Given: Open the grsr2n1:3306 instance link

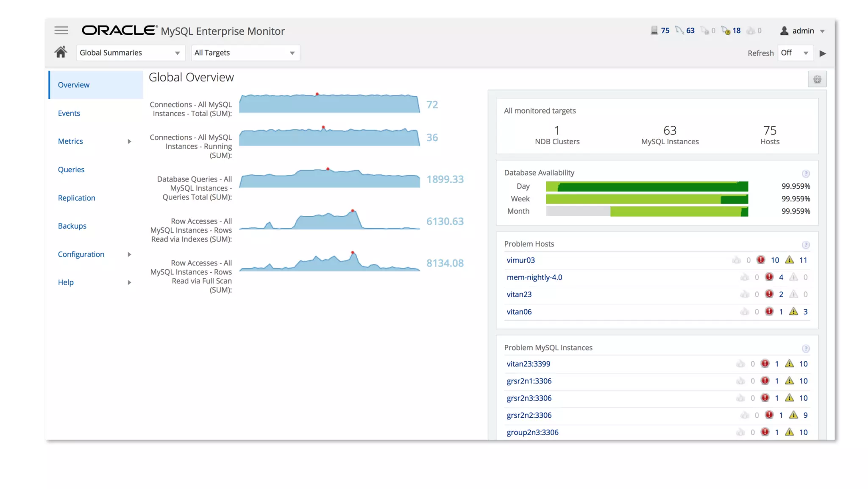Looking at the screenshot, I should 529,381.
